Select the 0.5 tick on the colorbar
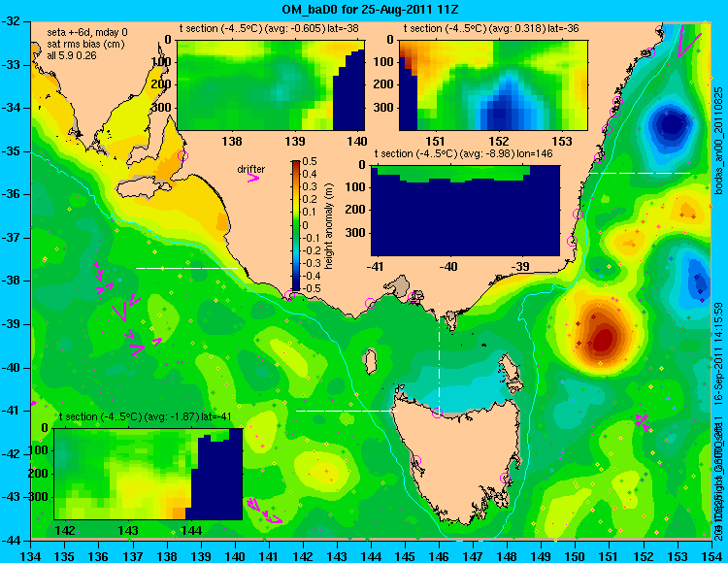This screenshot has width=728, height=563. tap(310, 161)
